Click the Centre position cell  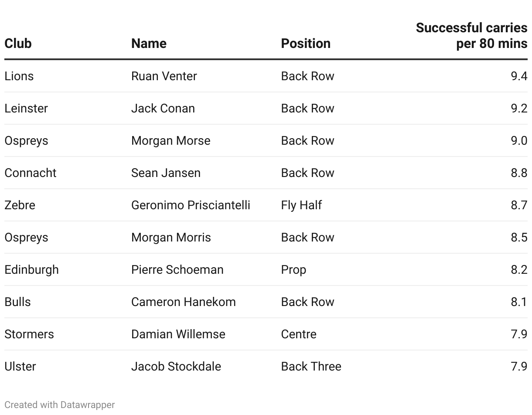(x=299, y=334)
